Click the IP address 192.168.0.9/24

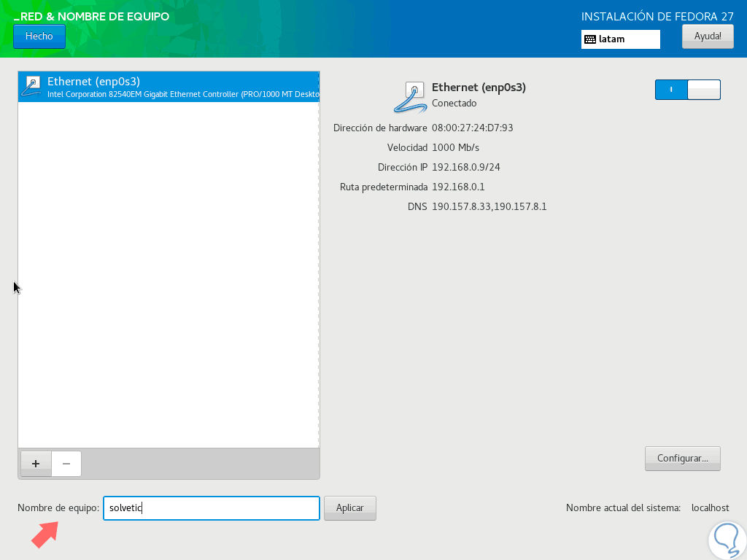pos(465,167)
